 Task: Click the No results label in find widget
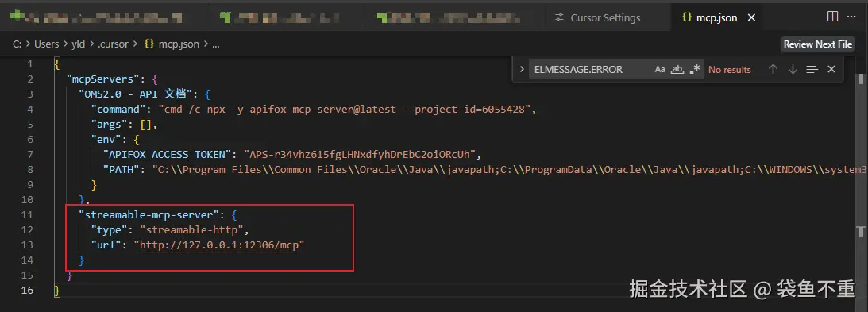730,70
